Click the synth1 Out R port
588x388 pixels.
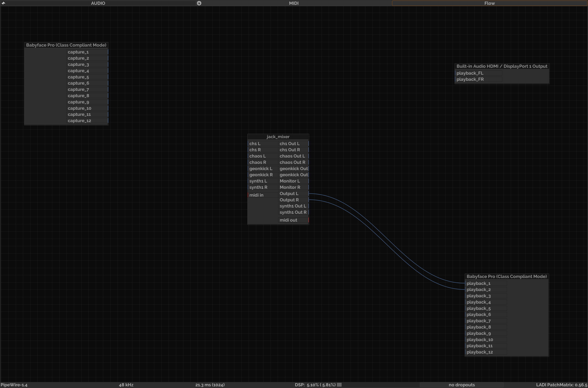(x=293, y=212)
